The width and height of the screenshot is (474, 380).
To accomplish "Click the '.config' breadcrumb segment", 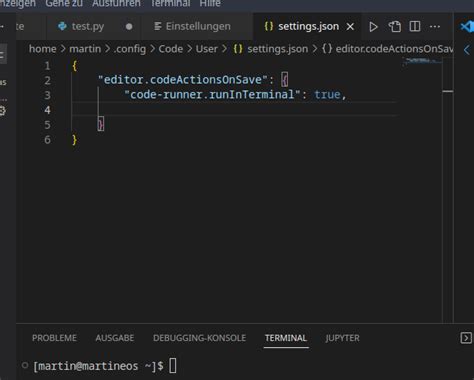I will click(x=130, y=49).
